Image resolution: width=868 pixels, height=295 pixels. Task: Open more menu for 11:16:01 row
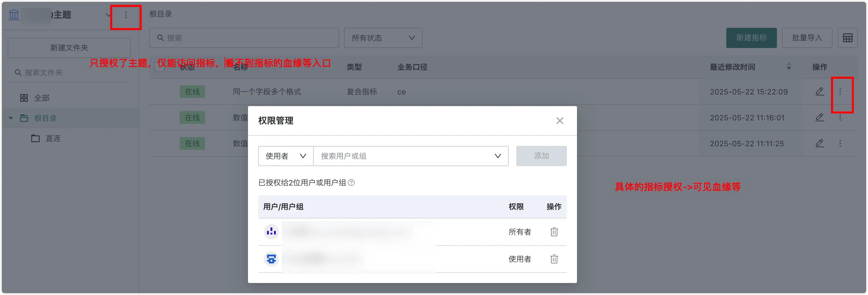pos(840,118)
